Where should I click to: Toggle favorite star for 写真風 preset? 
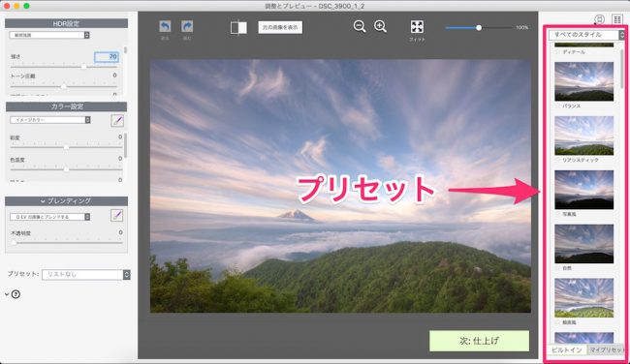(x=557, y=214)
